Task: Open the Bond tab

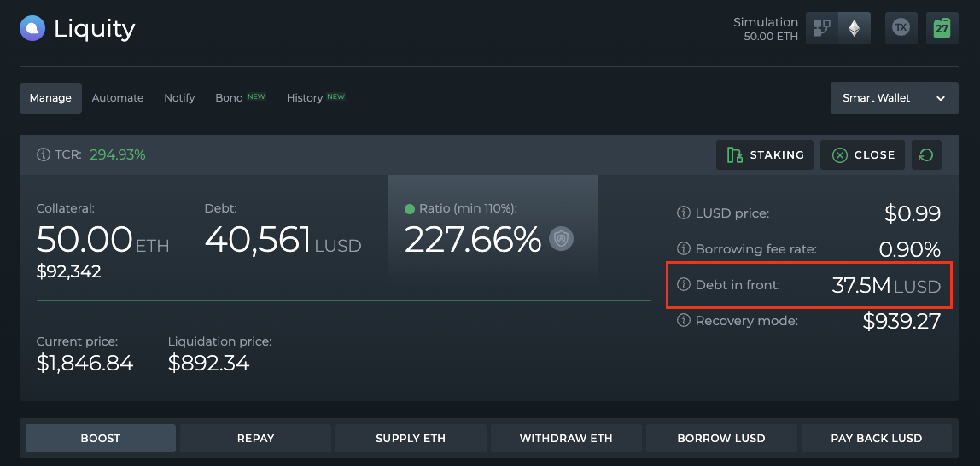Action: tap(241, 98)
